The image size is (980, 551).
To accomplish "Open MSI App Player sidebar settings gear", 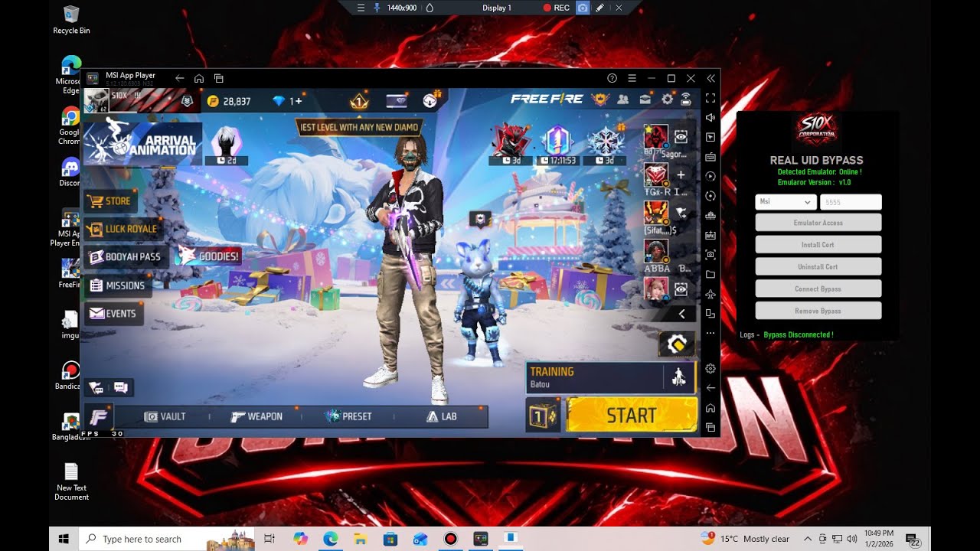I will (x=710, y=369).
